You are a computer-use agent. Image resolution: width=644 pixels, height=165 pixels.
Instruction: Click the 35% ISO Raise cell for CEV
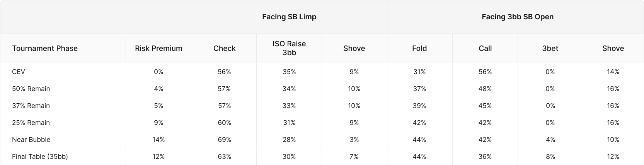[289, 72]
